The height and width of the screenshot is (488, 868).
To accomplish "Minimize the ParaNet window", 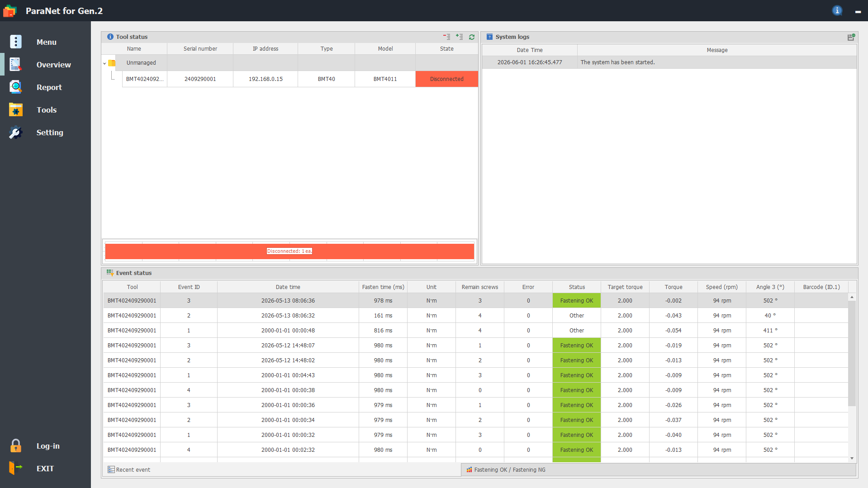I will click(x=858, y=11).
